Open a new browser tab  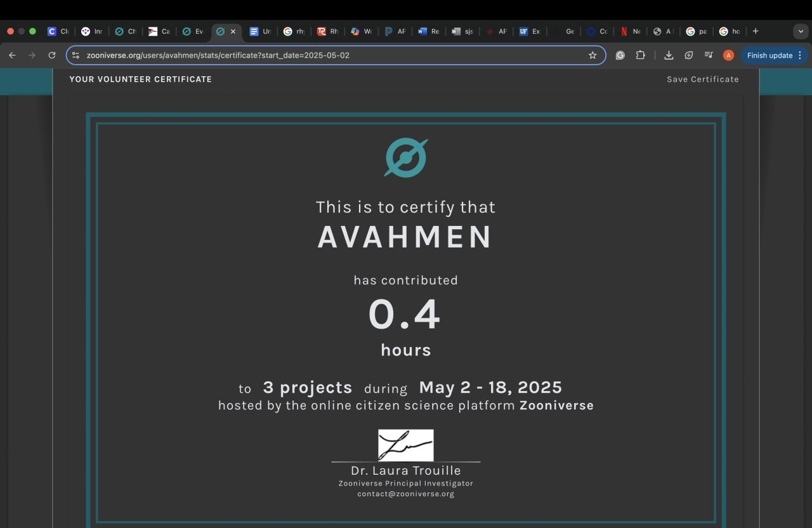point(756,31)
